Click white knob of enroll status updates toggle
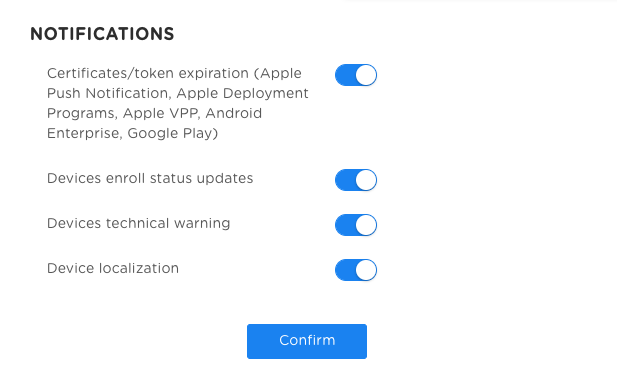The height and width of the screenshot is (377, 617). 366,180
